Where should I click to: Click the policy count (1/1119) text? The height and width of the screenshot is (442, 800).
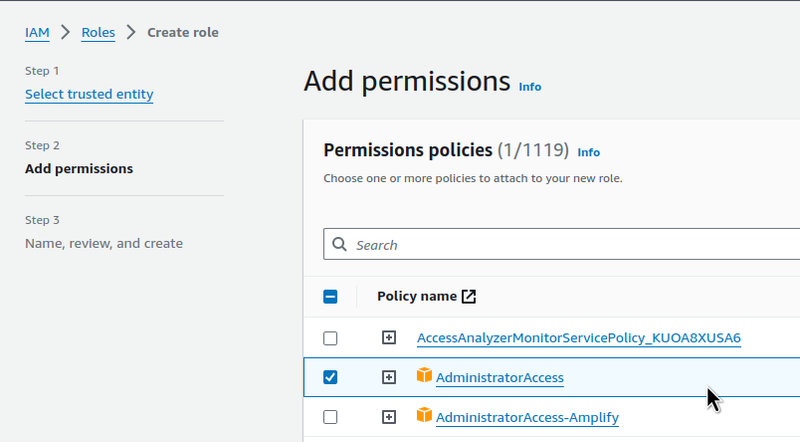tap(533, 150)
